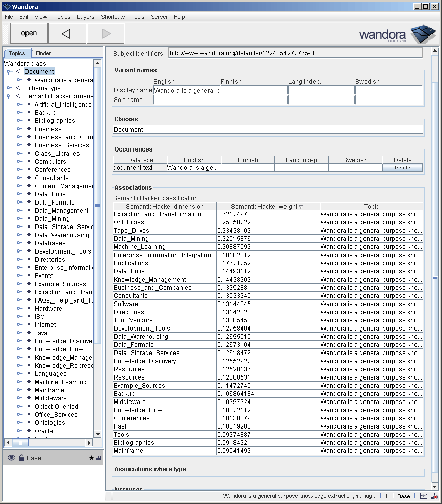Collapse the Document tree node

point(8,71)
